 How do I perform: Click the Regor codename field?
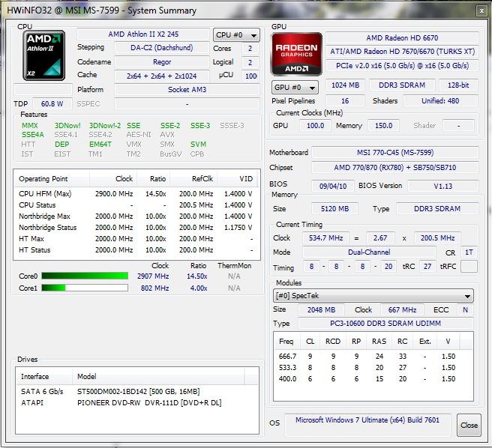162,62
